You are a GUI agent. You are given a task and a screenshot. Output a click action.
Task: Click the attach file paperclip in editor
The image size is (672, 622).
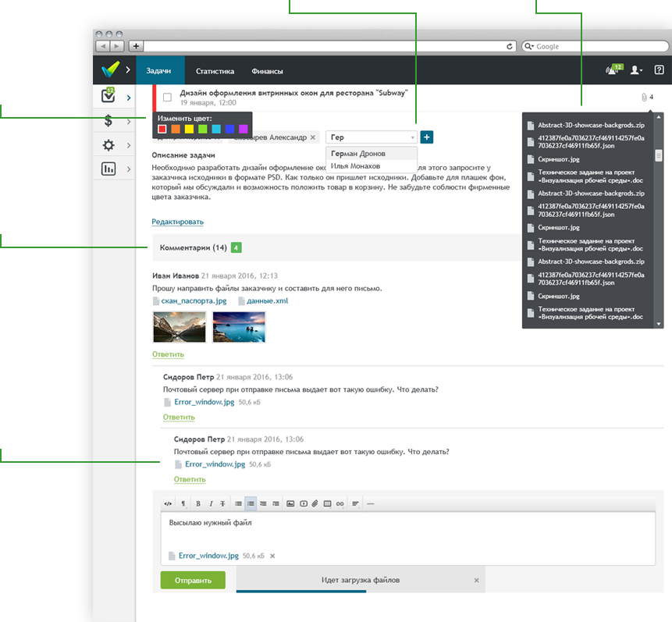(x=315, y=504)
